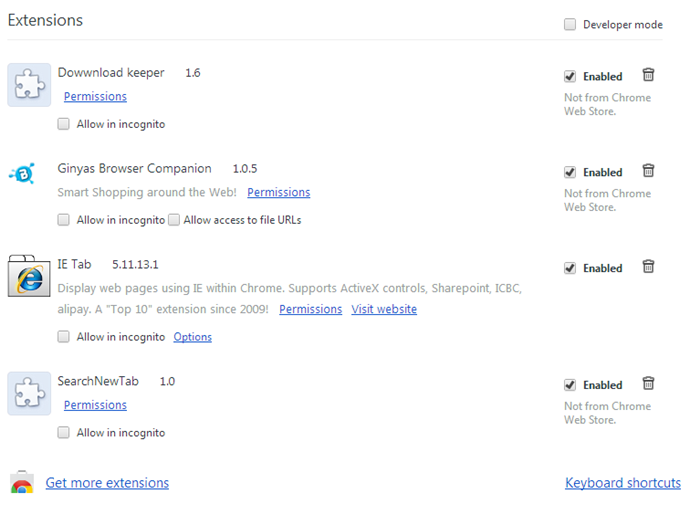The image size is (700, 514).
Task: Click the IE Tab extension name
Action: [74, 264]
